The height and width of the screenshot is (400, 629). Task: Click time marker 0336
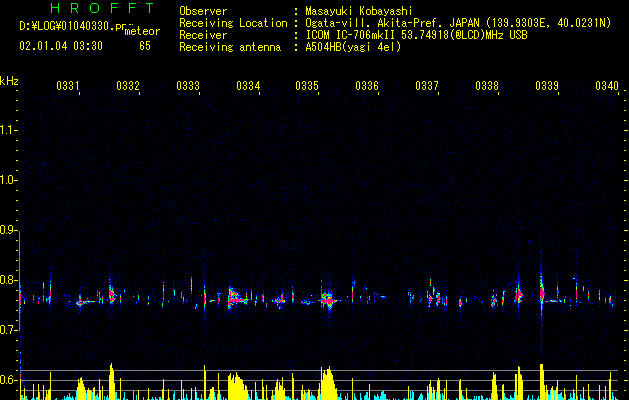coord(367,85)
